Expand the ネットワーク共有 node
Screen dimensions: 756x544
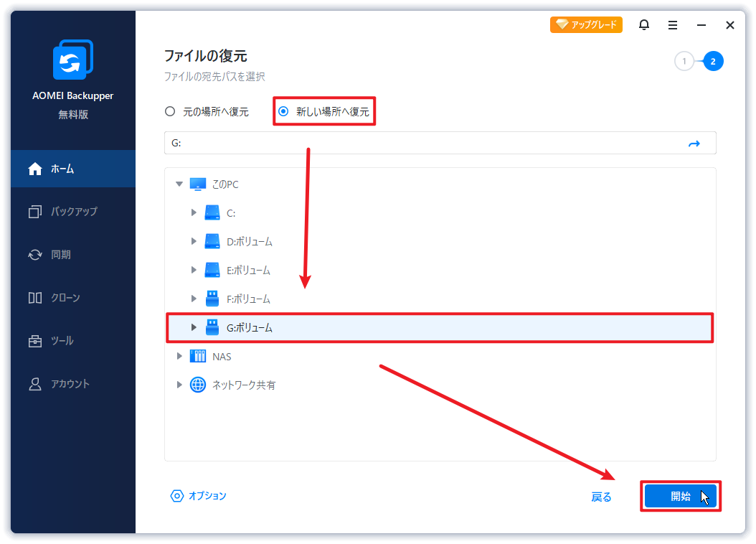(179, 385)
